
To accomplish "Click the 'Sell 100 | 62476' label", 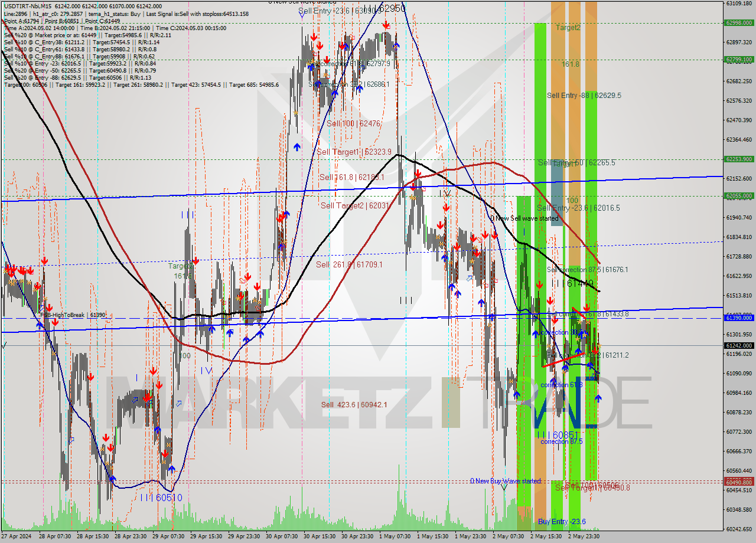I will (353, 123).
